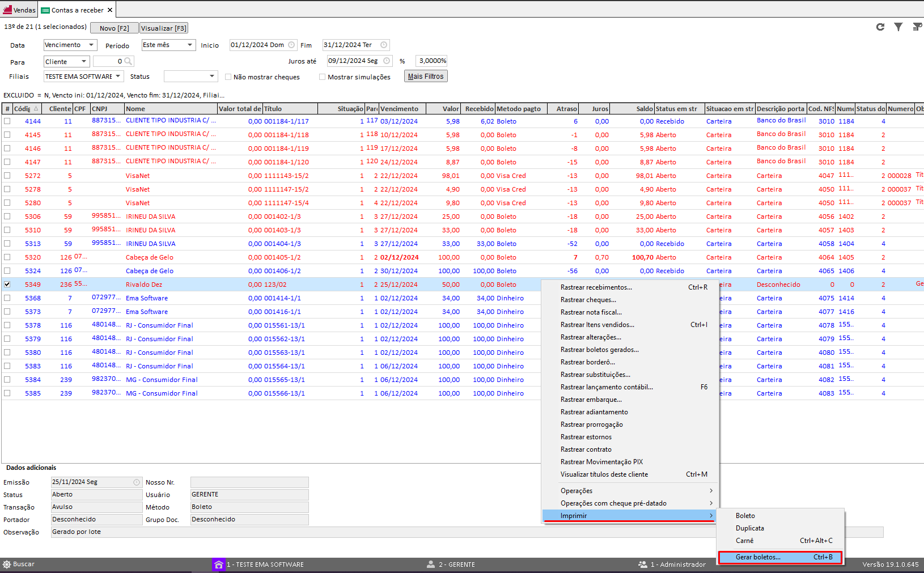Open the funnel filter icon

[x=898, y=27]
